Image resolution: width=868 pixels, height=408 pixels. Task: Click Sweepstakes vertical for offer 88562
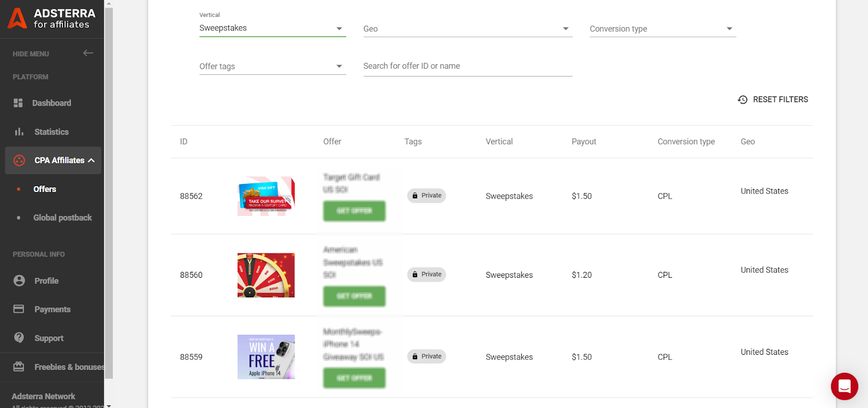tap(509, 196)
